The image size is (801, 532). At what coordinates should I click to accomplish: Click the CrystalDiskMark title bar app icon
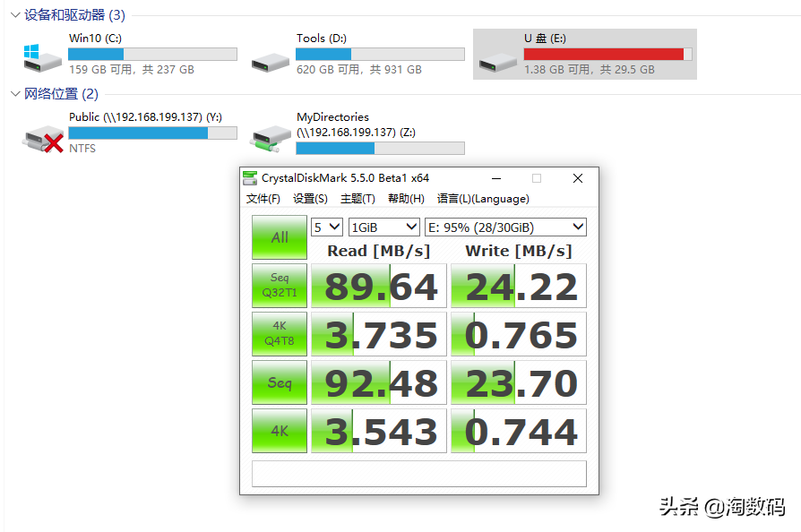[250, 178]
